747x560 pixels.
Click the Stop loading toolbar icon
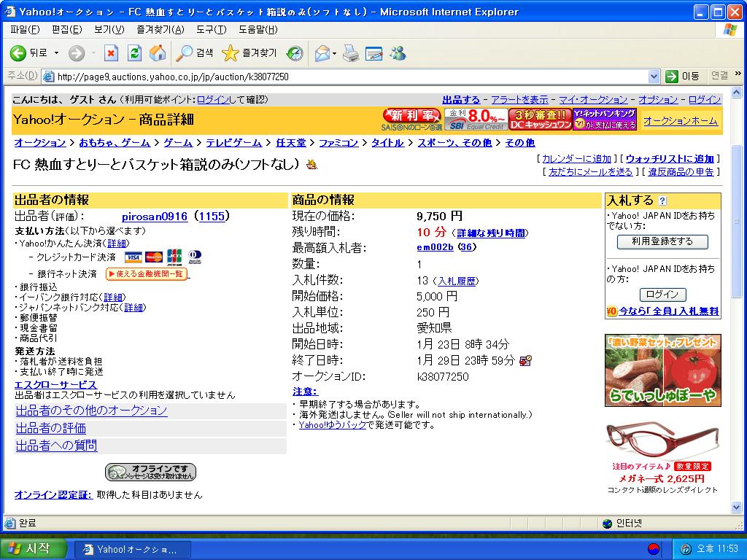[111, 53]
